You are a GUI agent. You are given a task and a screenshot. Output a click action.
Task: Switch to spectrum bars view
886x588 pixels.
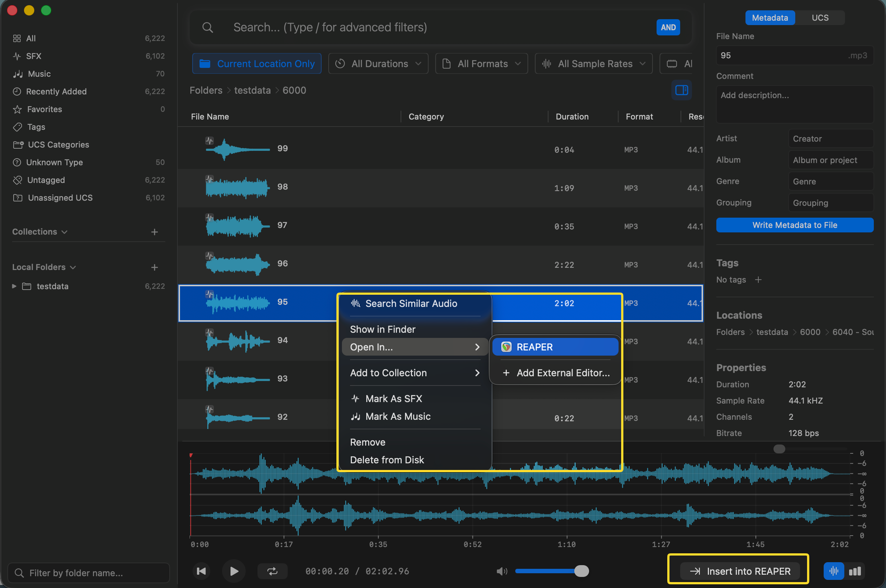point(855,571)
